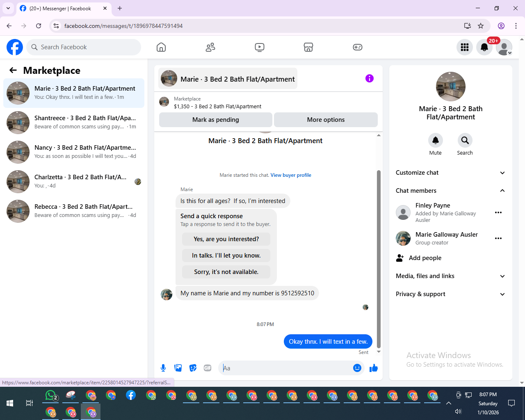Open Windows notification center icon
The image size is (525, 420).
[511, 403]
